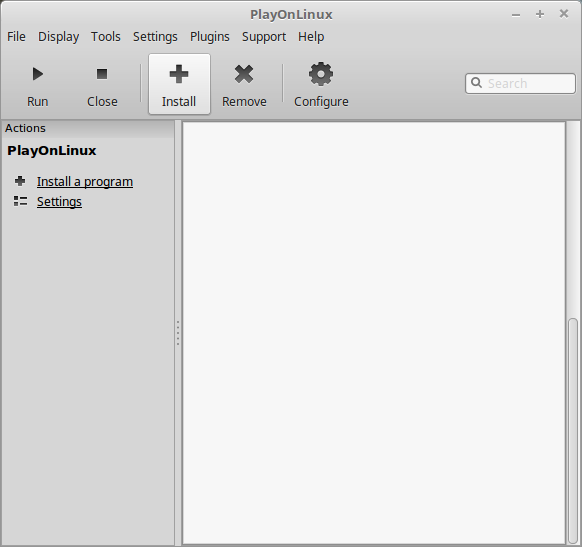
Task: Open the Display menu
Action: pos(59,37)
